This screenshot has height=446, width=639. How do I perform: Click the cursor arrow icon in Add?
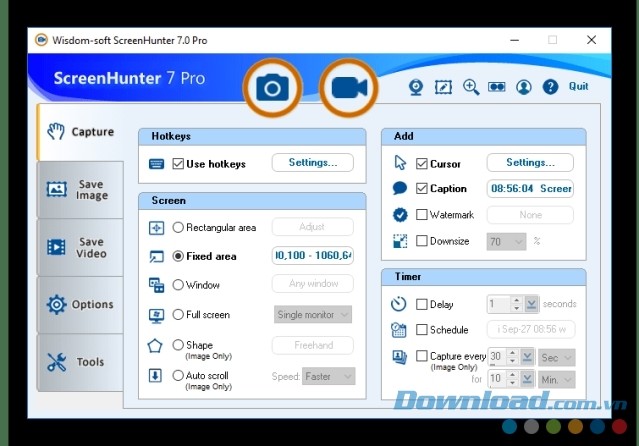(x=400, y=163)
